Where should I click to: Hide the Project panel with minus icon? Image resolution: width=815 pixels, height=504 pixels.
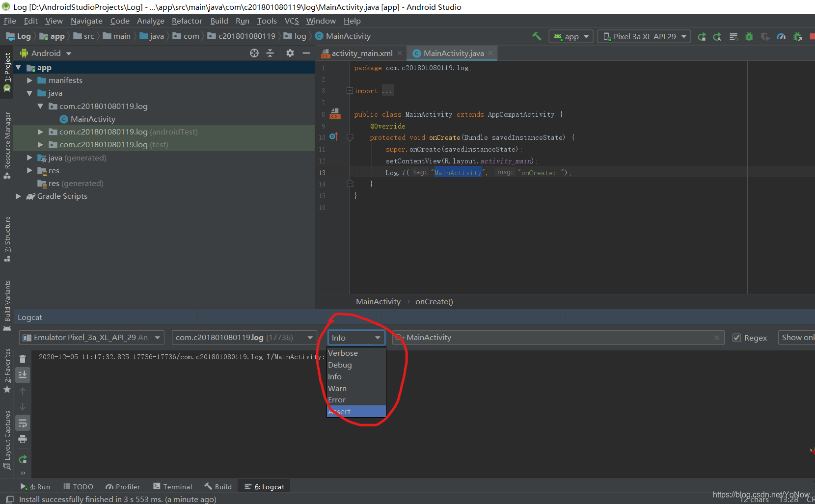(306, 53)
